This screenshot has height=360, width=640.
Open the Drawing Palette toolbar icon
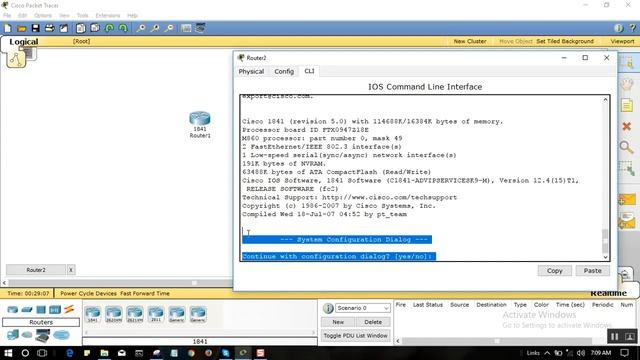click(x=186, y=28)
